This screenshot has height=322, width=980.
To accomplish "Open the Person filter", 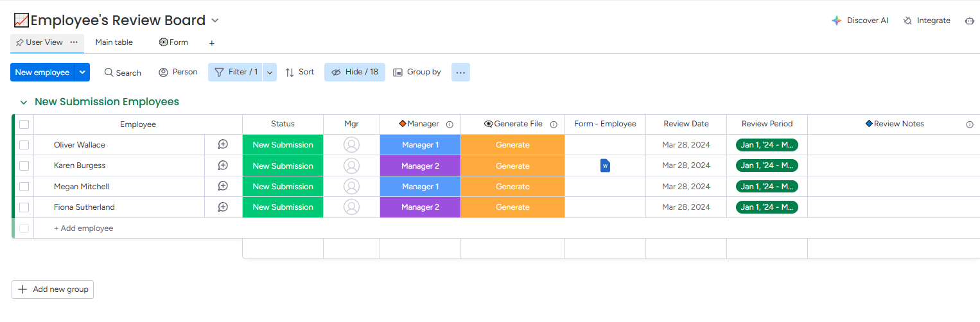I will pos(179,72).
